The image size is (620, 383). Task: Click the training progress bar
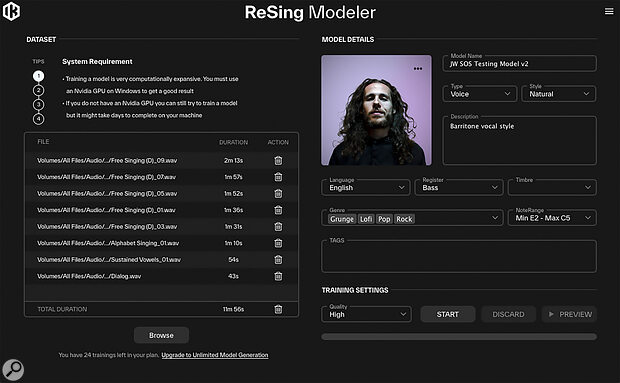coord(459,337)
